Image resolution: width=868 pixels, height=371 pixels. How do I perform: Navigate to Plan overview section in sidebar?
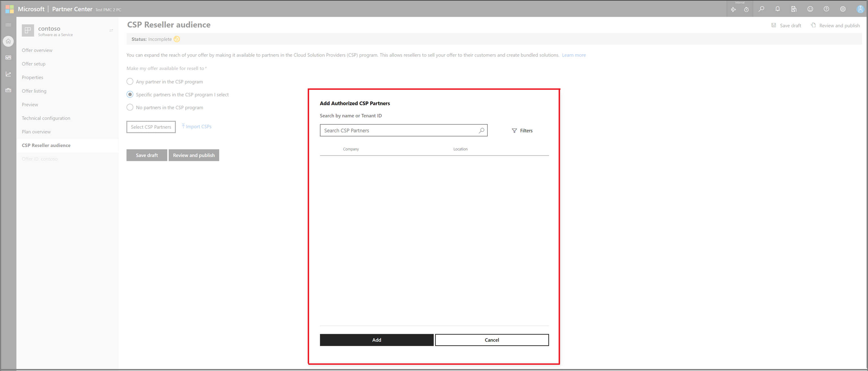[x=36, y=132]
